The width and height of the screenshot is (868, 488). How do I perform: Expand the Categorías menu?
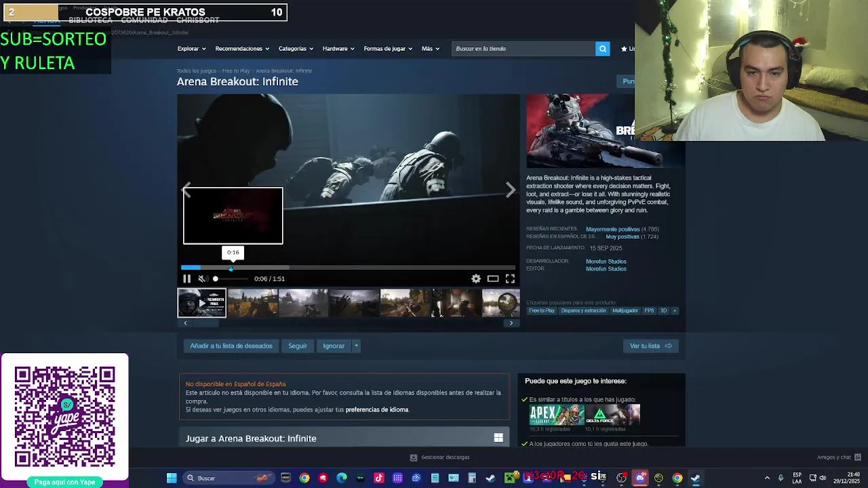point(296,49)
